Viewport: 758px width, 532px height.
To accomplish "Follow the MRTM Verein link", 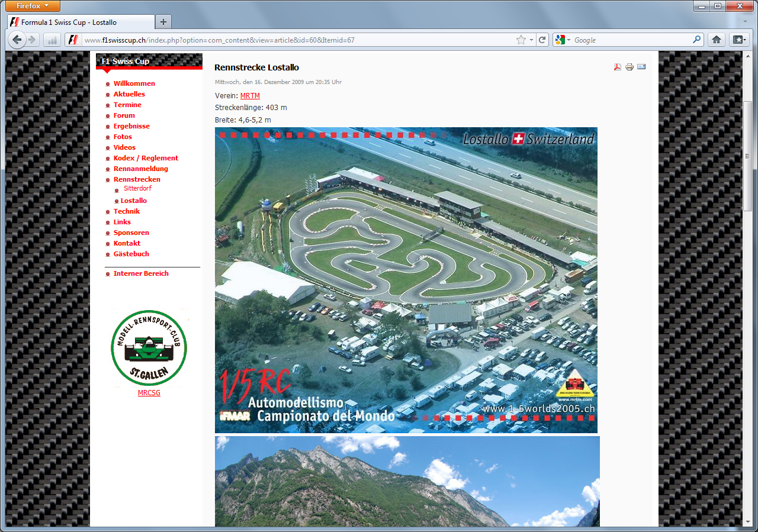I will (x=250, y=96).
